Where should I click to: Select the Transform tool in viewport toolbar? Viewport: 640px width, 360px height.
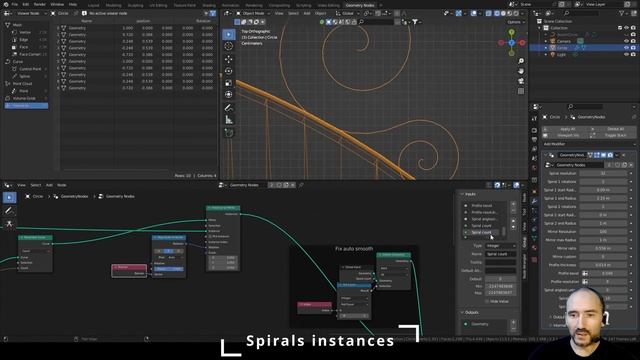pyautogui.click(x=229, y=95)
